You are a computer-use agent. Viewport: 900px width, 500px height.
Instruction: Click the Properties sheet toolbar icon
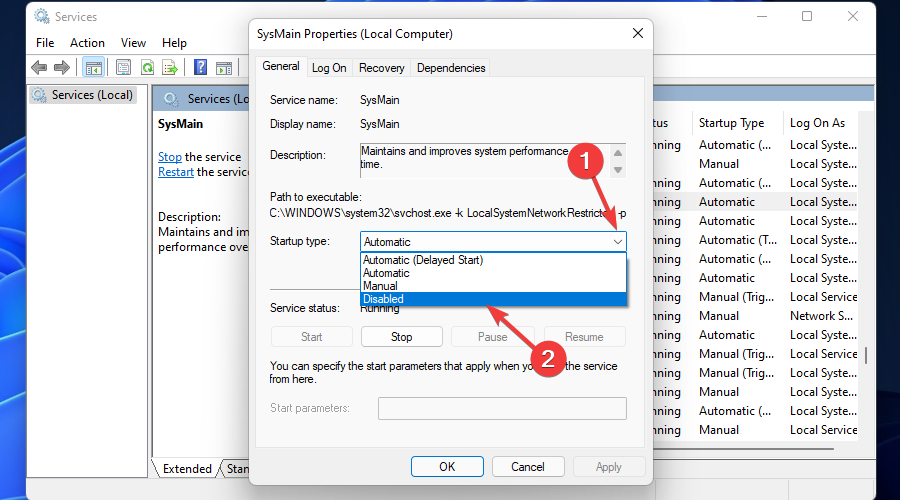tap(123, 68)
